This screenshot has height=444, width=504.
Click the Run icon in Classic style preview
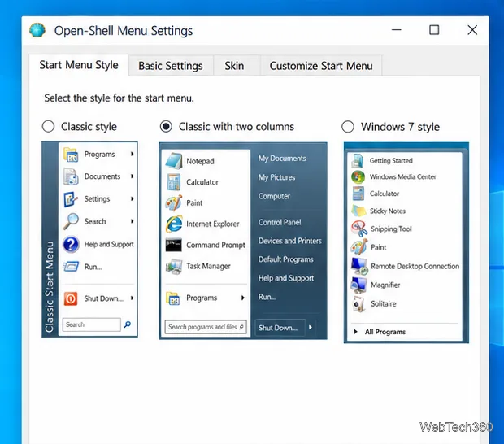point(71,267)
